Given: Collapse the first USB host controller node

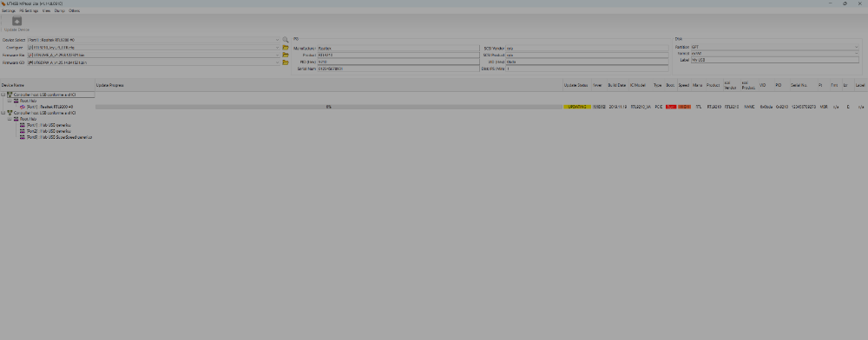Looking at the screenshot, I should tap(3, 95).
